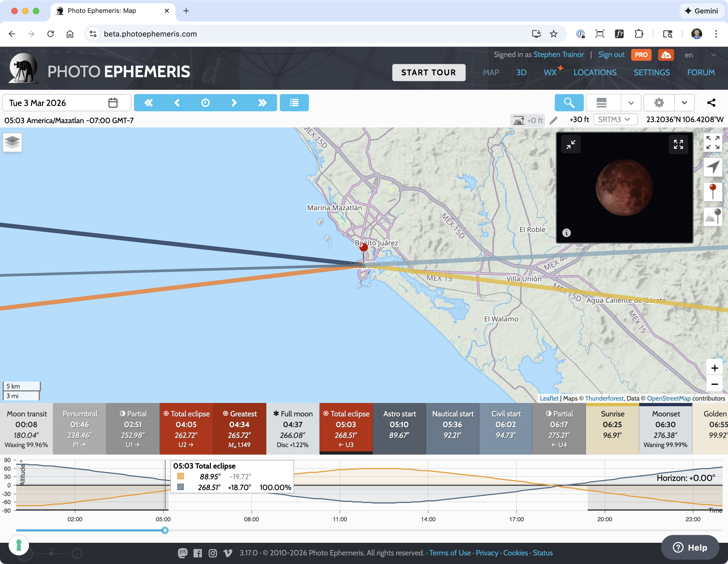This screenshot has height=564, width=728.
Task: Toggle map fullscreen expand arrows
Action: pos(713,142)
